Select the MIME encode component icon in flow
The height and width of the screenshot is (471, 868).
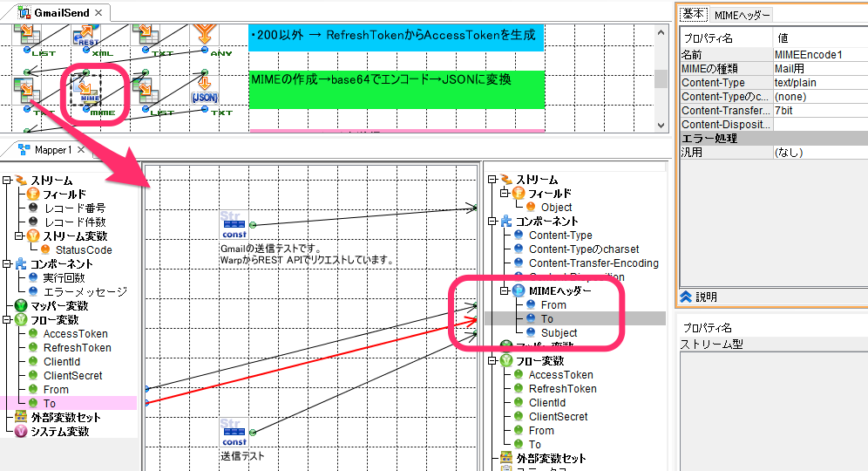(85, 90)
